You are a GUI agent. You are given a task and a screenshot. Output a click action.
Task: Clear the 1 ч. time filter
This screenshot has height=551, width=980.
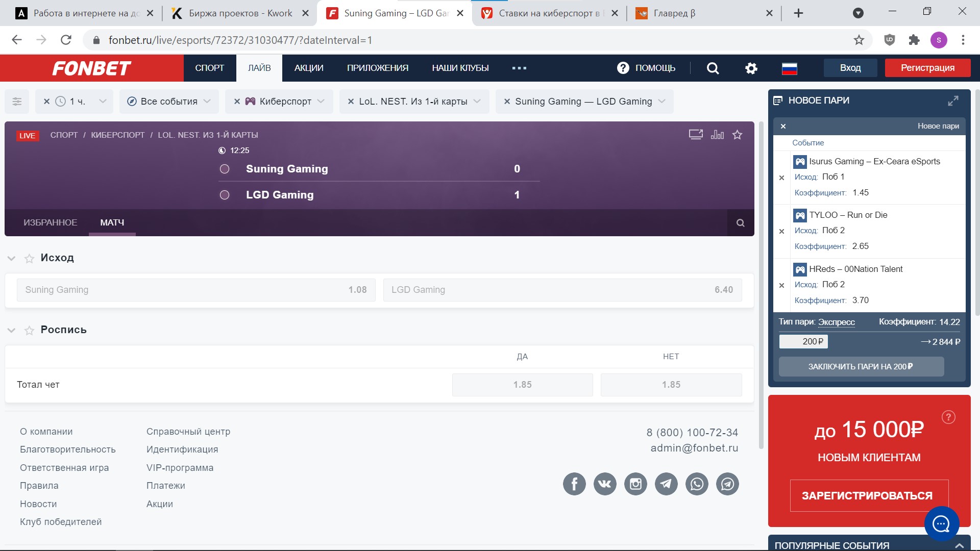46,102
